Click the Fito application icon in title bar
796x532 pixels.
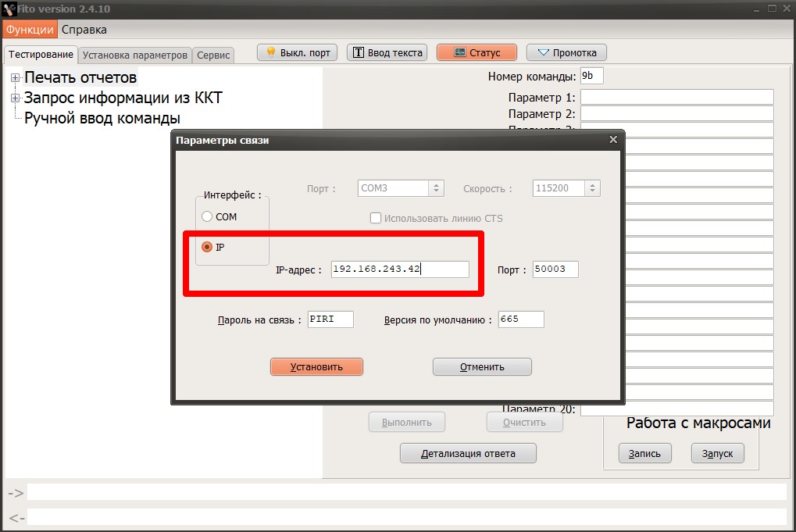coord(9,9)
